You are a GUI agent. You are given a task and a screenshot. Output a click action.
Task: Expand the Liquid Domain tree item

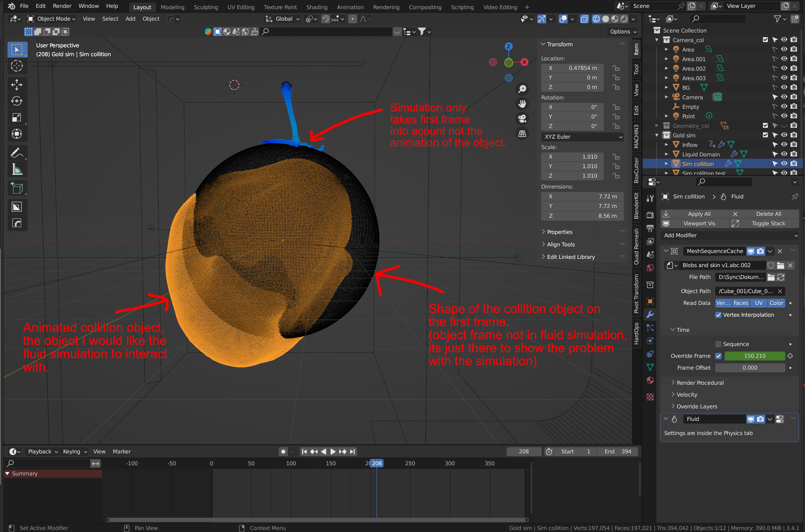[x=666, y=154]
